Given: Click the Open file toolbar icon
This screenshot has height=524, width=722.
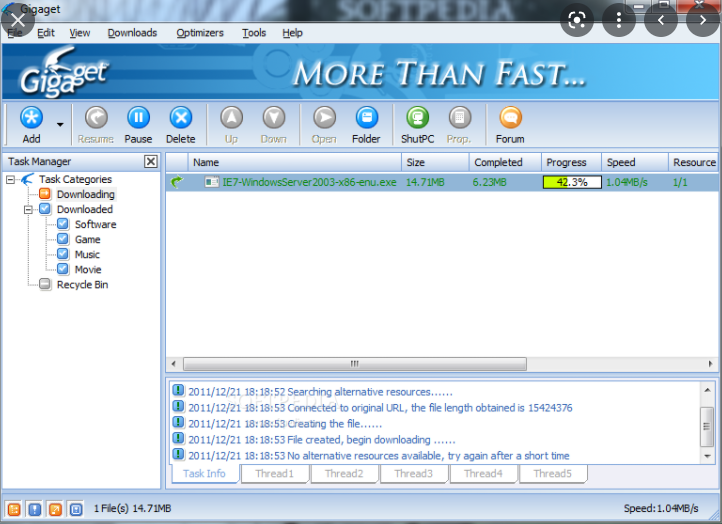Looking at the screenshot, I should (325, 117).
